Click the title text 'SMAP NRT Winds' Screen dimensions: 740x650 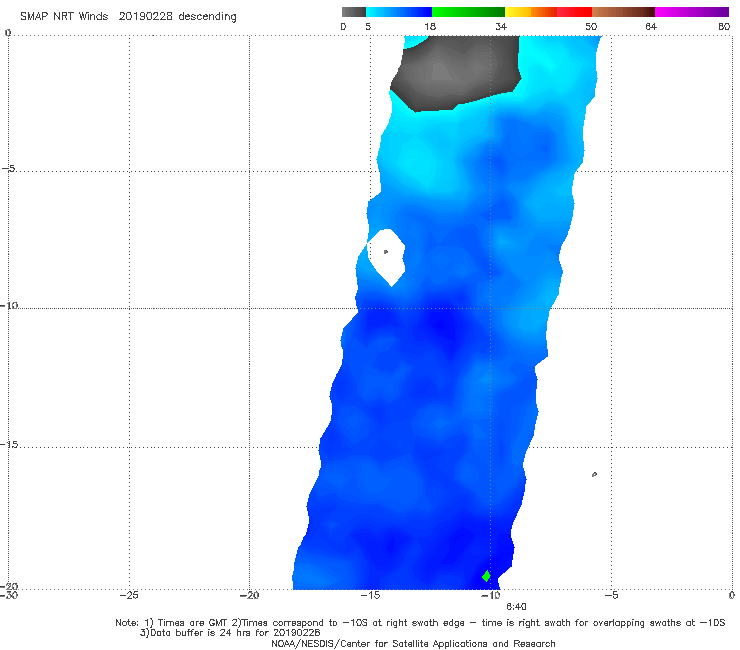pyautogui.click(x=64, y=16)
